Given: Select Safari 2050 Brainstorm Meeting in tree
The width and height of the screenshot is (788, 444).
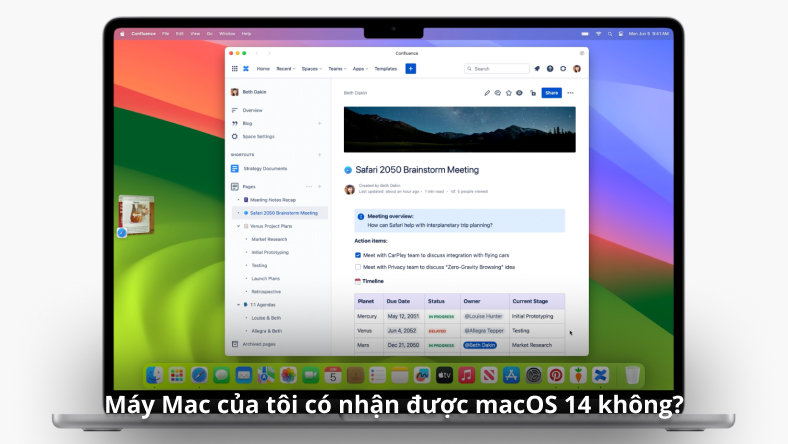Looking at the screenshot, I should pos(283,213).
